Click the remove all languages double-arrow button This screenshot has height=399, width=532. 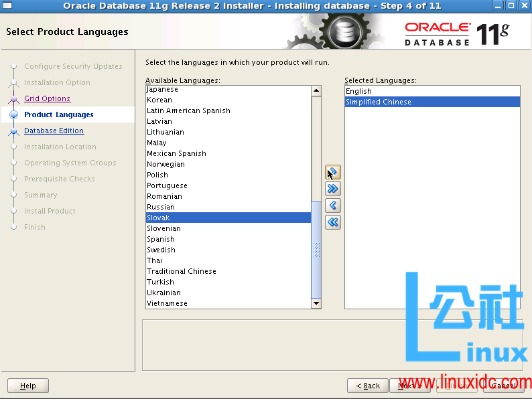pos(333,222)
